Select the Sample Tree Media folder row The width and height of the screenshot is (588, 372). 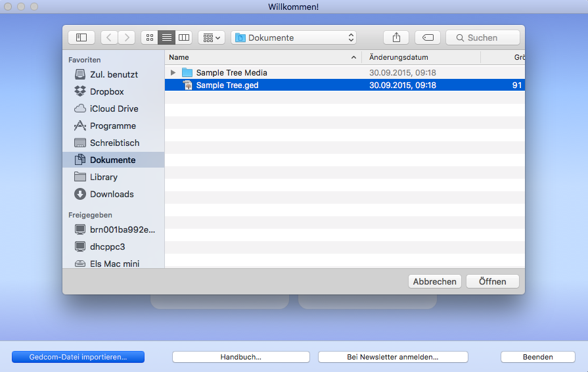[x=345, y=72]
